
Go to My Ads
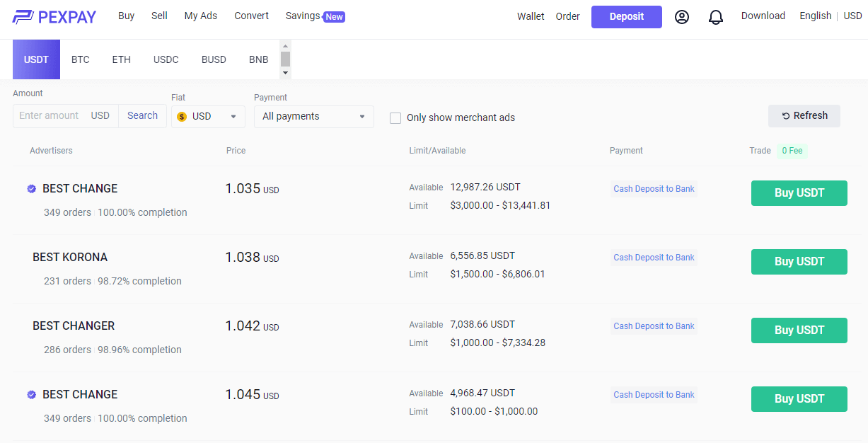click(x=201, y=16)
